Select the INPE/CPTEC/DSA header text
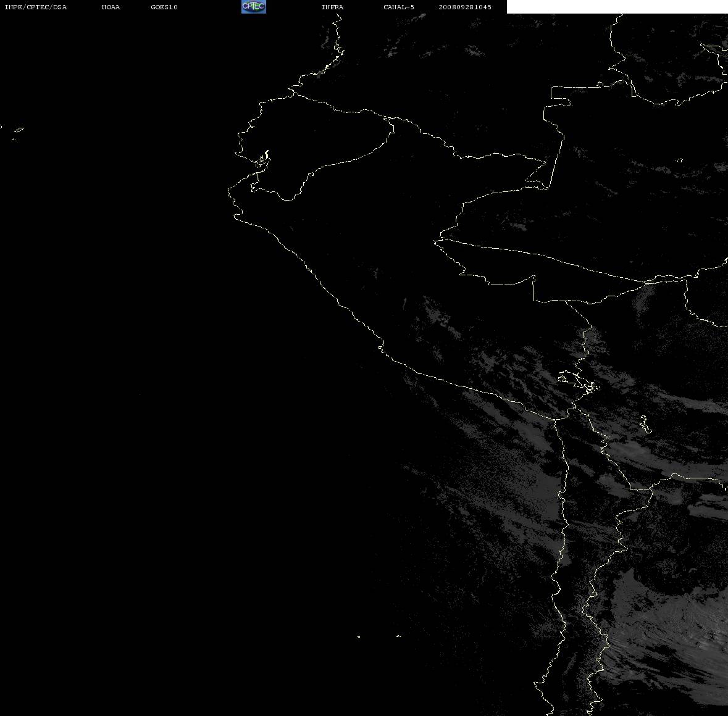Viewport: 728px width, 716px height. click(x=36, y=7)
